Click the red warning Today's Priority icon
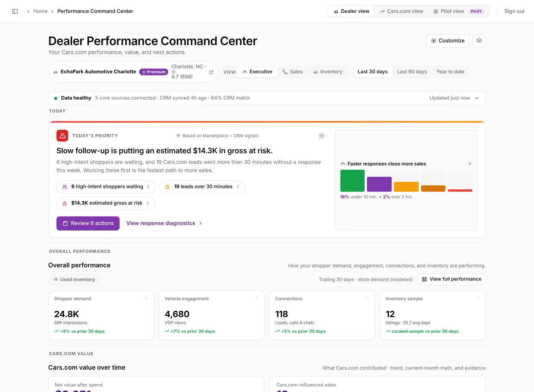Screen dimensions: 534x392 tap(62, 136)
